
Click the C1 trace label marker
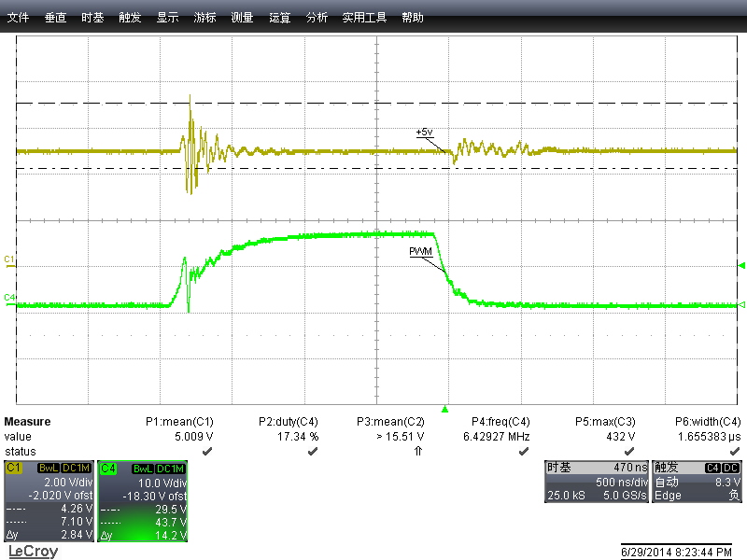[x=9, y=259]
